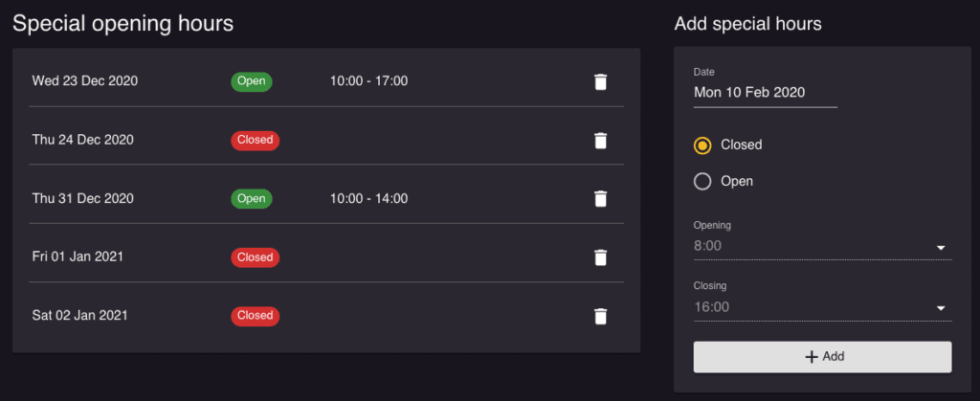This screenshot has height=401, width=980.
Task: Click the Date field Mon 10 Feb 2020
Action: pos(766,93)
